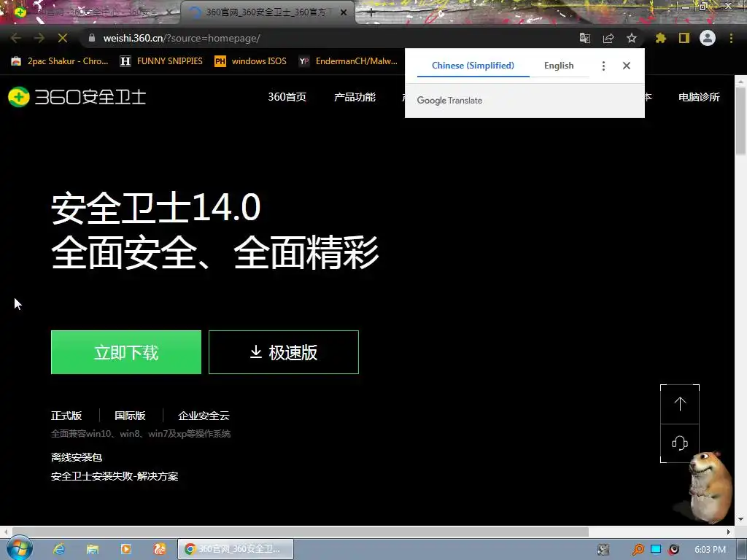Image resolution: width=747 pixels, height=560 pixels.
Task: Click the blue monitor tray icon
Action: 656,550
